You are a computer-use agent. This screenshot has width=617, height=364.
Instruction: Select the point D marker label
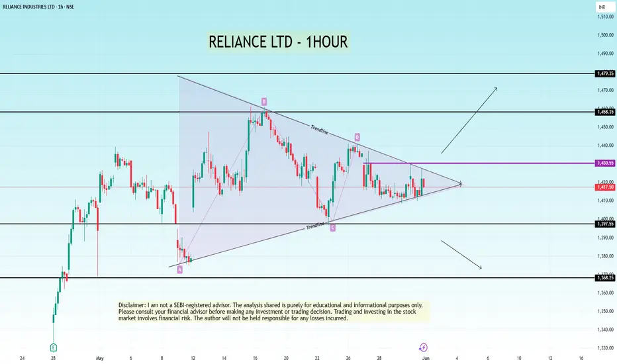click(357, 137)
